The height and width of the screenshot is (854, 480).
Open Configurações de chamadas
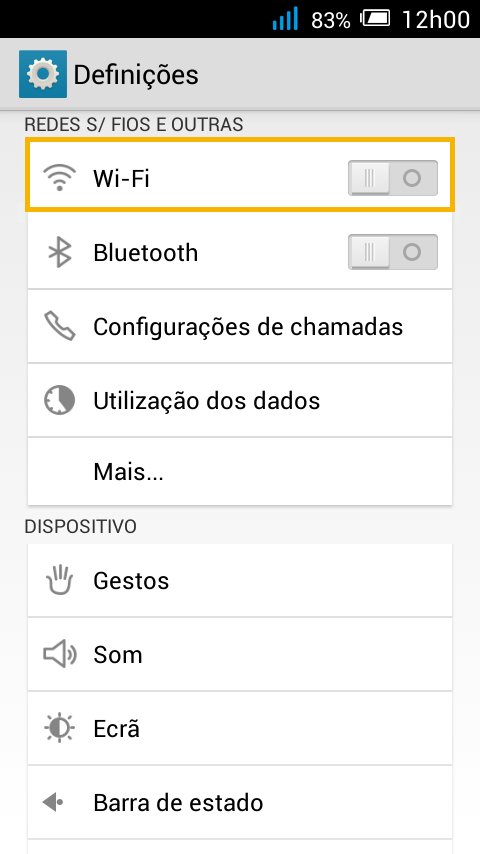[x=240, y=326]
